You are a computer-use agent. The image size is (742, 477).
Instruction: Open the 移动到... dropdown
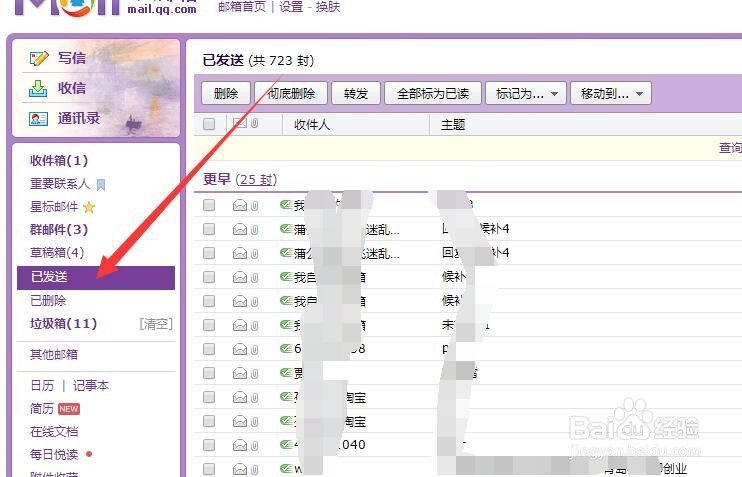(x=611, y=93)
